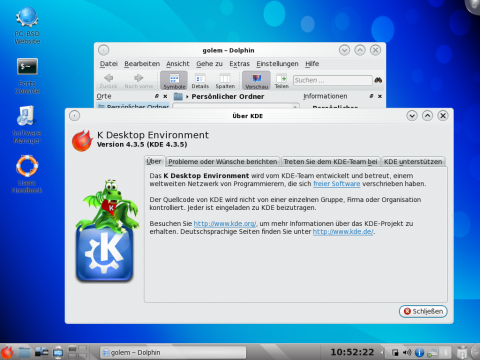Viewport: 480px width, 360px height.
Task: Launch the Ports Console desktop icon
Action: 27,76
